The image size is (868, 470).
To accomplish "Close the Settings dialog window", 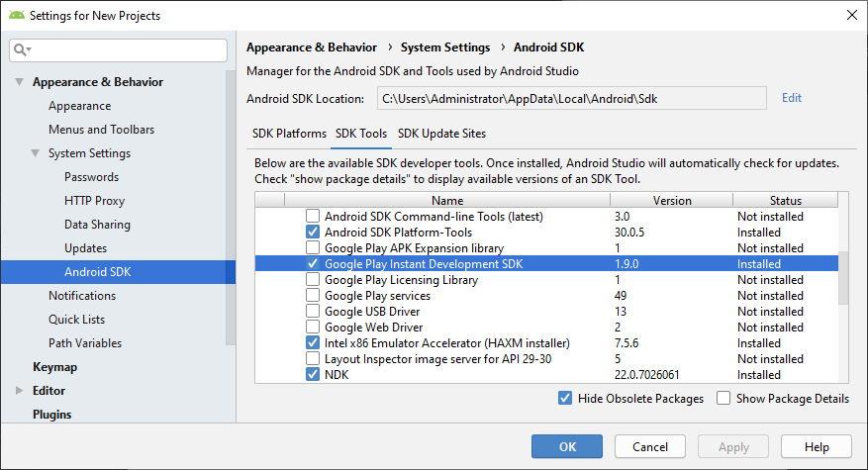I will pos(850,15).
